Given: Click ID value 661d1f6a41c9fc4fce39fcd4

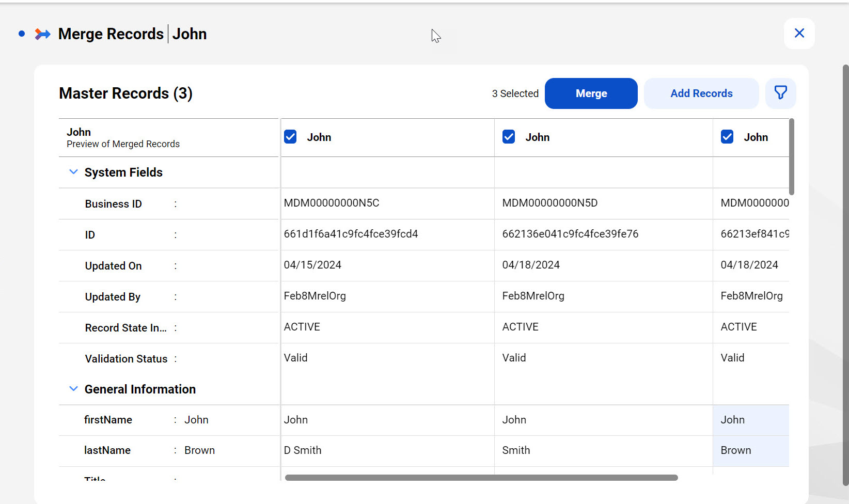Looking at the screenshot, I should pyautogui.click(x=351, y=234).
